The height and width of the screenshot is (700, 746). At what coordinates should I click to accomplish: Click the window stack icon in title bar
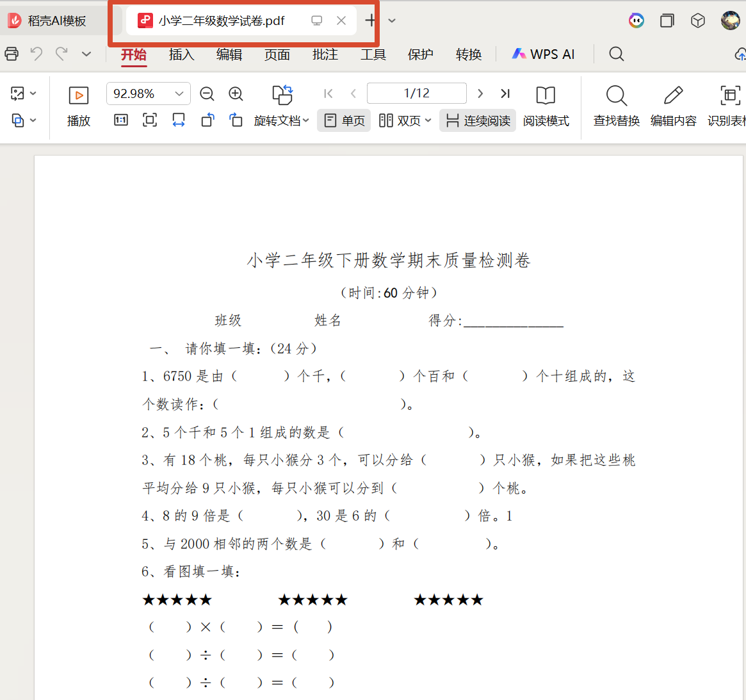click(x=667, y=20)
